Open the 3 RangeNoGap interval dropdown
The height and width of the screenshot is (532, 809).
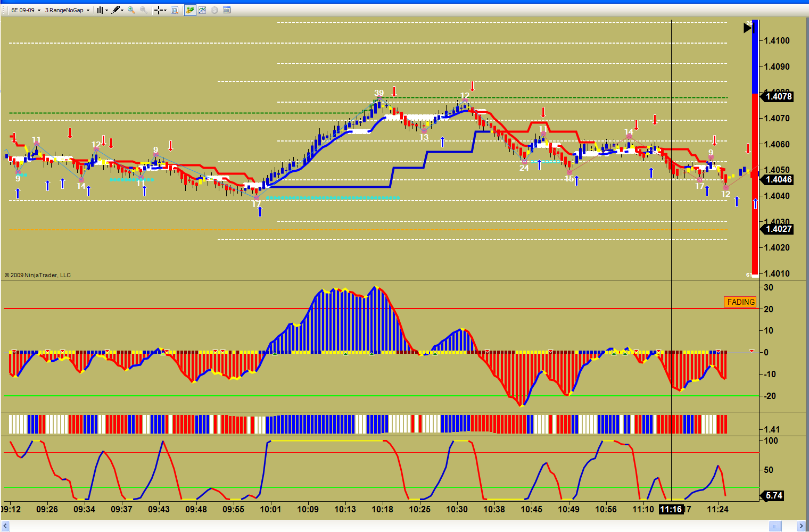tap(67, 10)
